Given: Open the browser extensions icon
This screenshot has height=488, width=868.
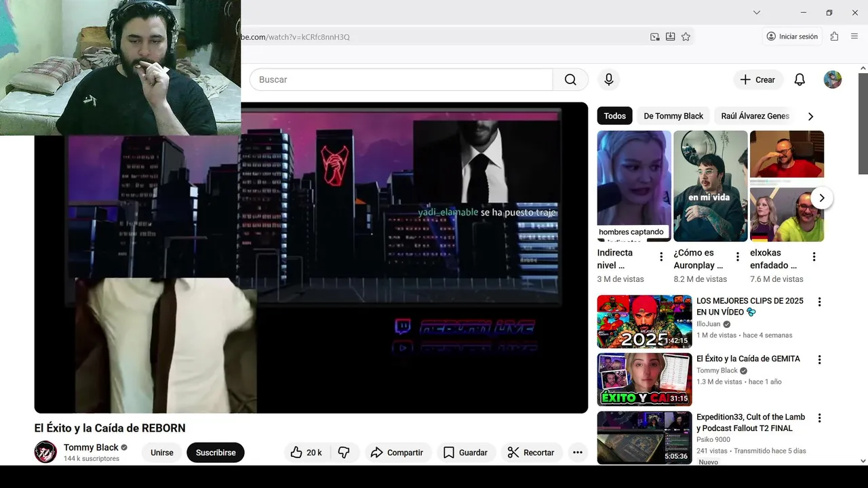Looking at the screenshot, I should tap(834, 37).
